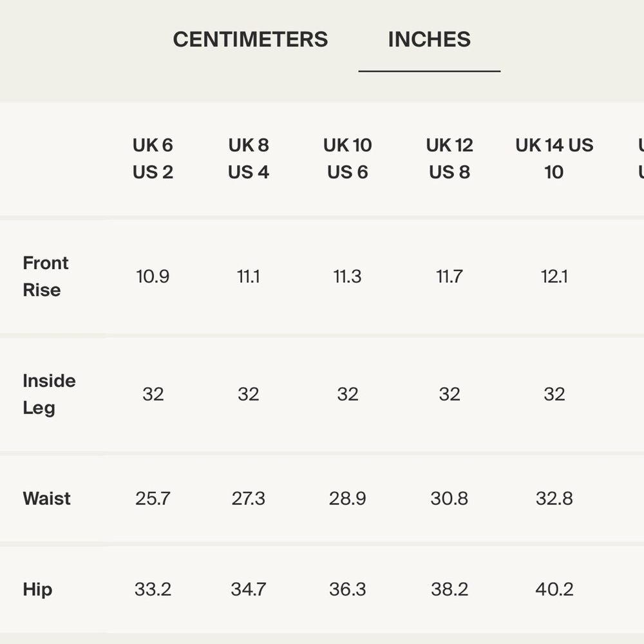Click the Front Rise row label

click(45, 276)
